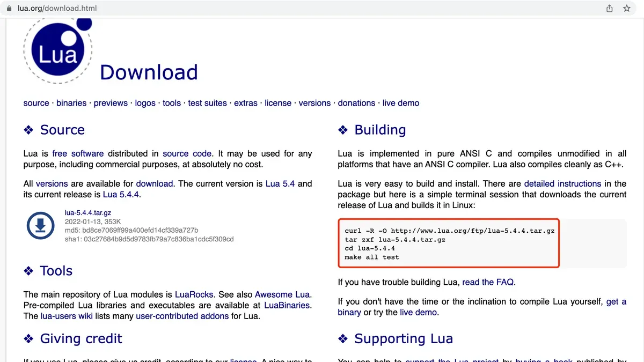The height and width of the screenshot is (362, 644).
Task: Click the 'get a' binary link
Action: click(616, 301)
